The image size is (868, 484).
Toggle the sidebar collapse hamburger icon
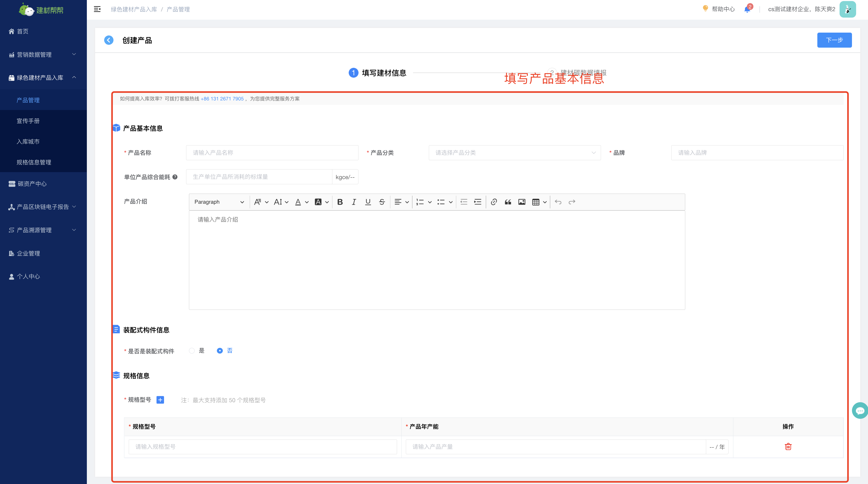pos(97,9)
